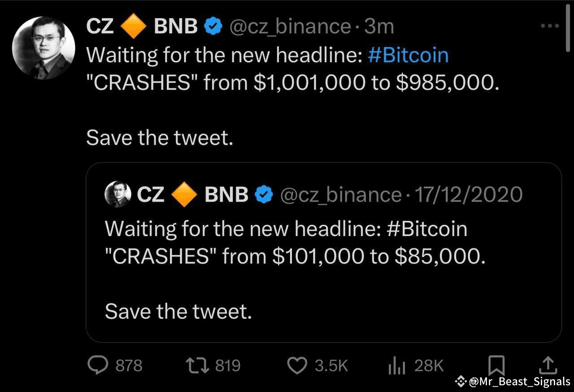Retweet CZ's post
This screenshot has width=574, height=392.
(198, 366)
